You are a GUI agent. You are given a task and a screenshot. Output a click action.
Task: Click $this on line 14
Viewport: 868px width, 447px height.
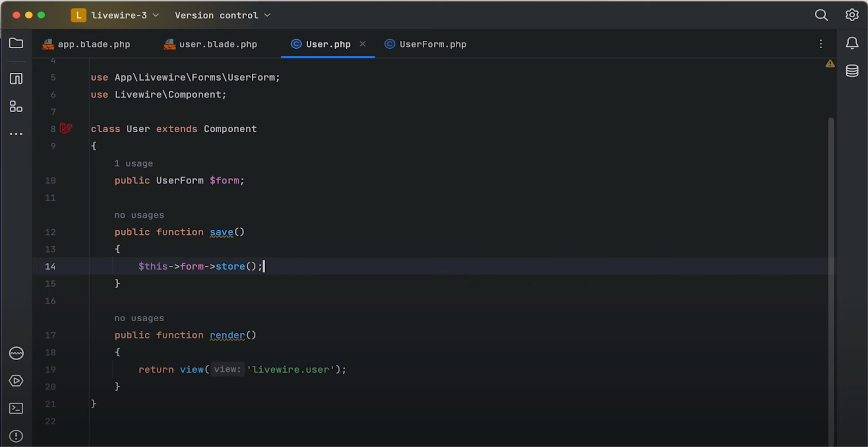(x=153, y=266)
